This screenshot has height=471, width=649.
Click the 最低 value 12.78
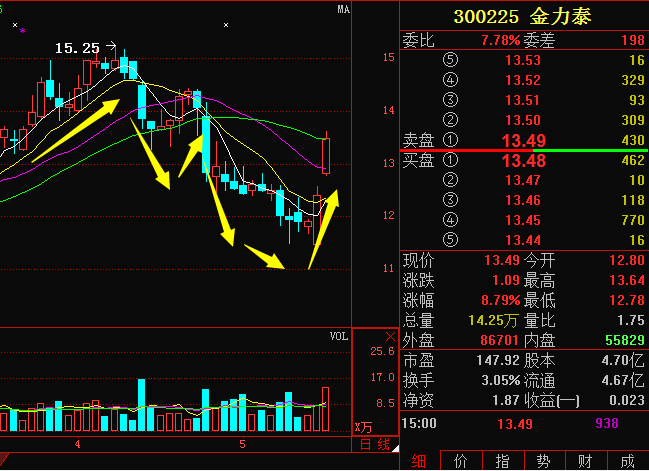click(x=627, y=300)
